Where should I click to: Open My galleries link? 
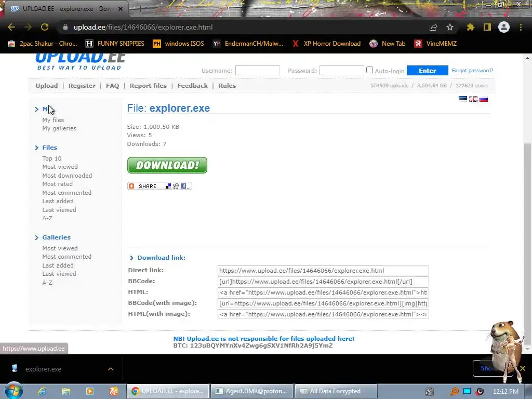[59, 128]
